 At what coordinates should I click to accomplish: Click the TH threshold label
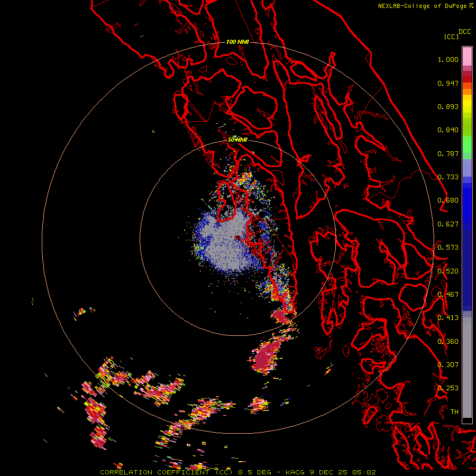click(454, 412)
